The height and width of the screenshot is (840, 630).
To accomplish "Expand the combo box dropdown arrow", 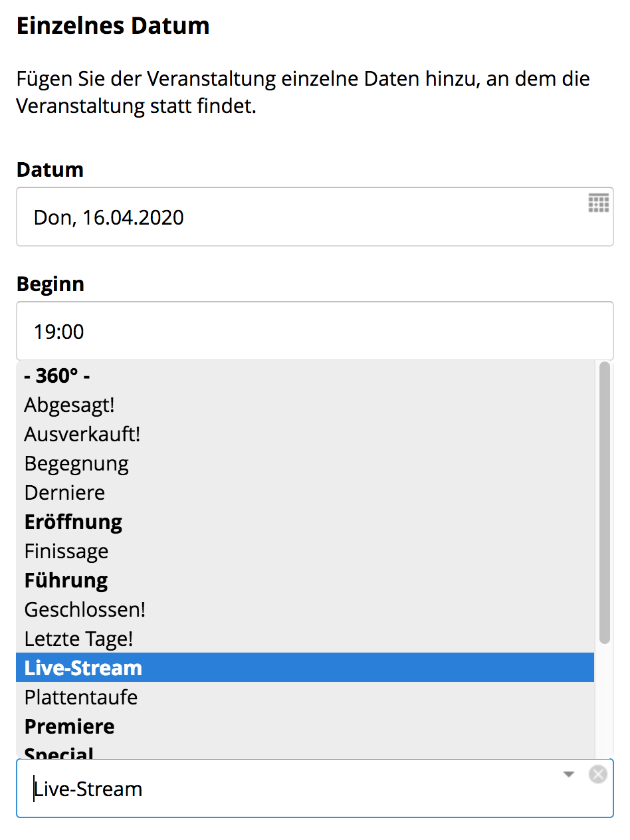I will coord(568,774).
